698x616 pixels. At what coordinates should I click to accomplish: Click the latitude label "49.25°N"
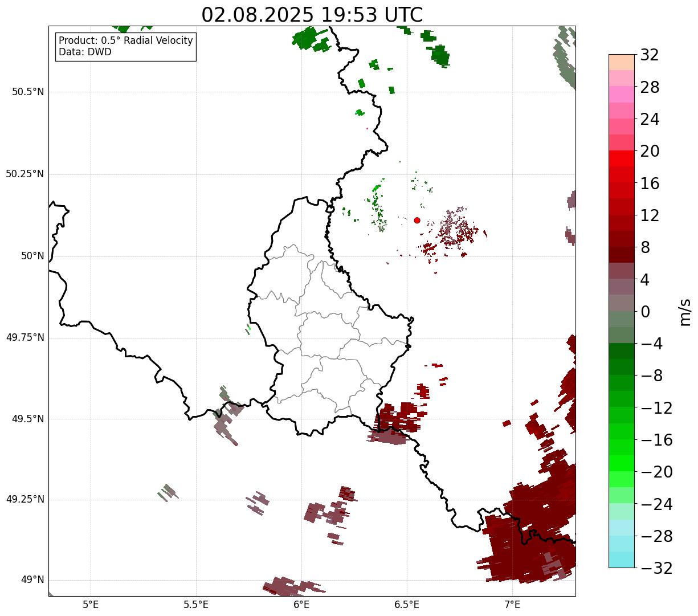25,500
